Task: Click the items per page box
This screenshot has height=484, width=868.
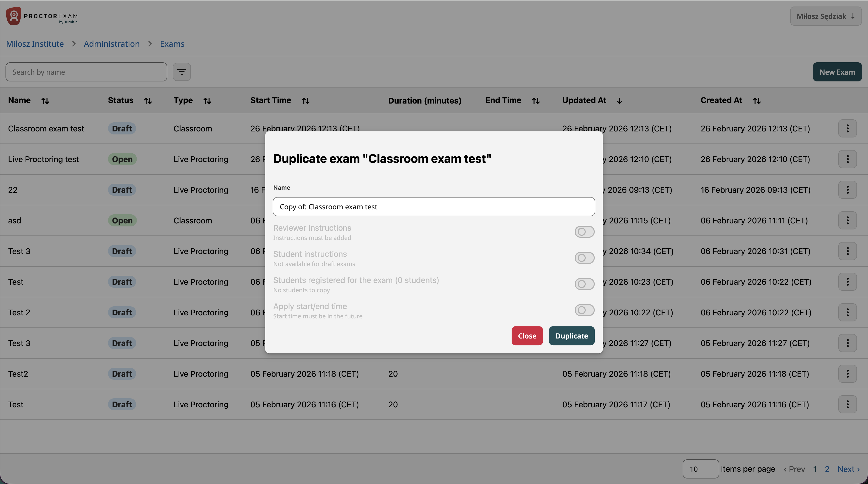Action: point(700,469)
